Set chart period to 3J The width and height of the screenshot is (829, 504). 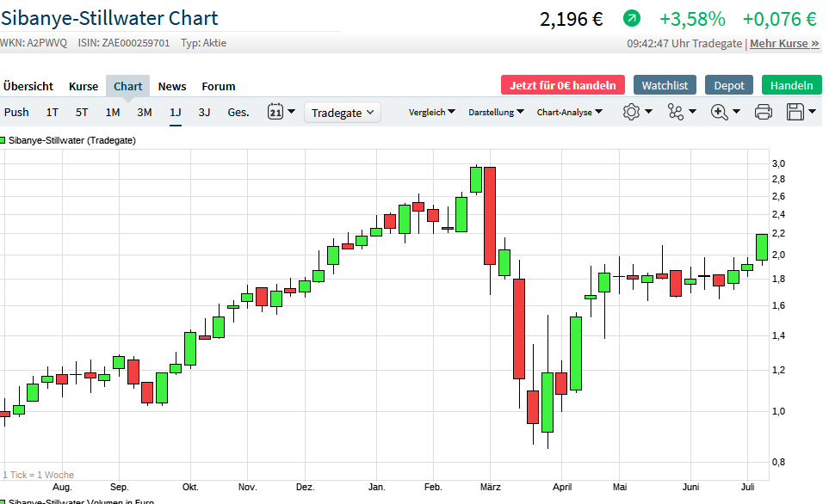coord(204,112)
